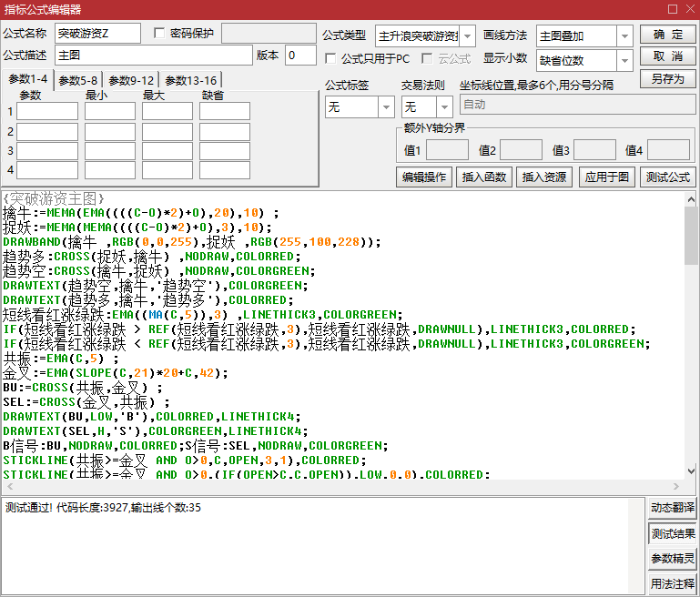
Task: Click the 取消 cancel button
Action: point(667,56)
